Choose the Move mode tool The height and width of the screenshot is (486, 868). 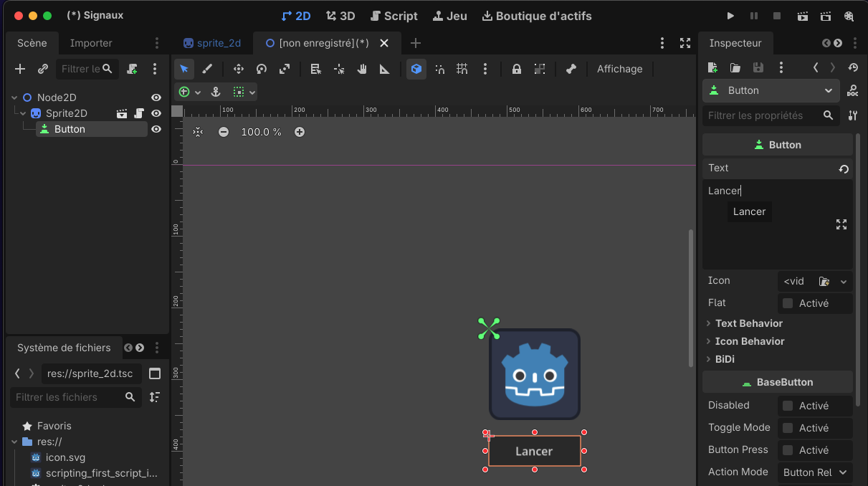[x=239, y=69]
